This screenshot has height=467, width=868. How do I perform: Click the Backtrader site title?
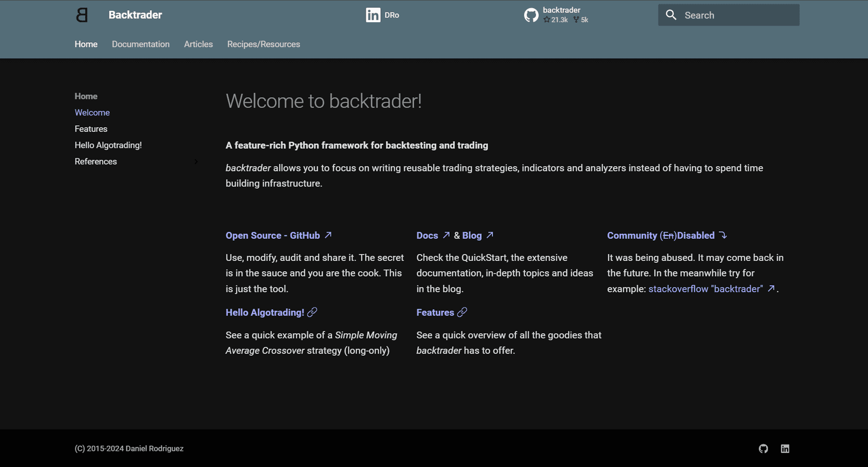pyautogui.click(x=135, y=15)
